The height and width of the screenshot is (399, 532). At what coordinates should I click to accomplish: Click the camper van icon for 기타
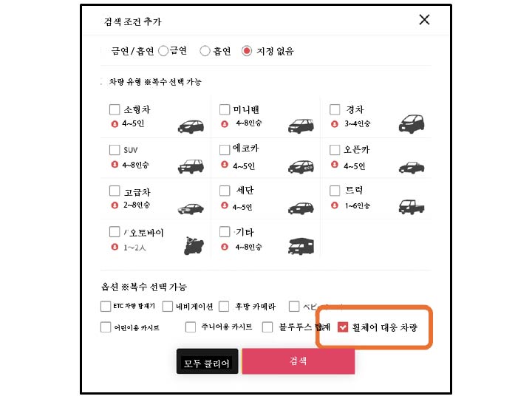(301, 247)
